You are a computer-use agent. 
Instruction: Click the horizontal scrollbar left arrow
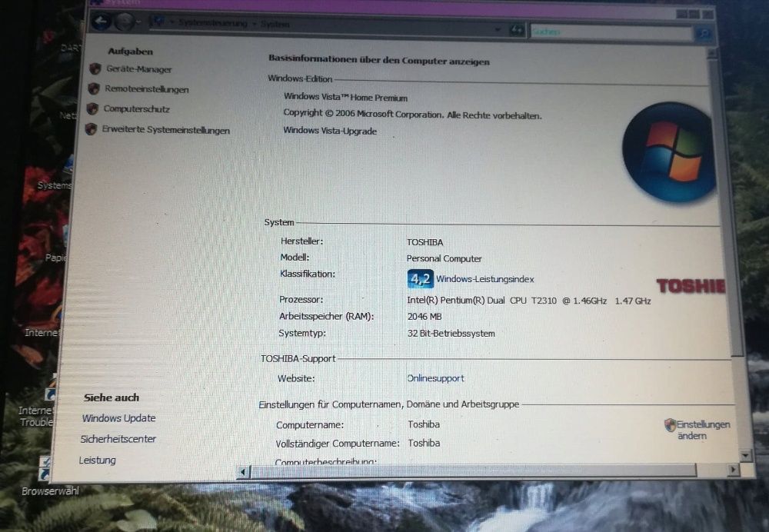[242, 472]
